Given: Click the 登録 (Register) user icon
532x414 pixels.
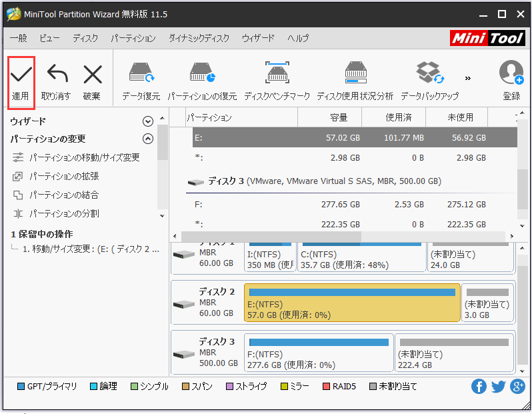Looking at the screenshot, I should [511, 72].
